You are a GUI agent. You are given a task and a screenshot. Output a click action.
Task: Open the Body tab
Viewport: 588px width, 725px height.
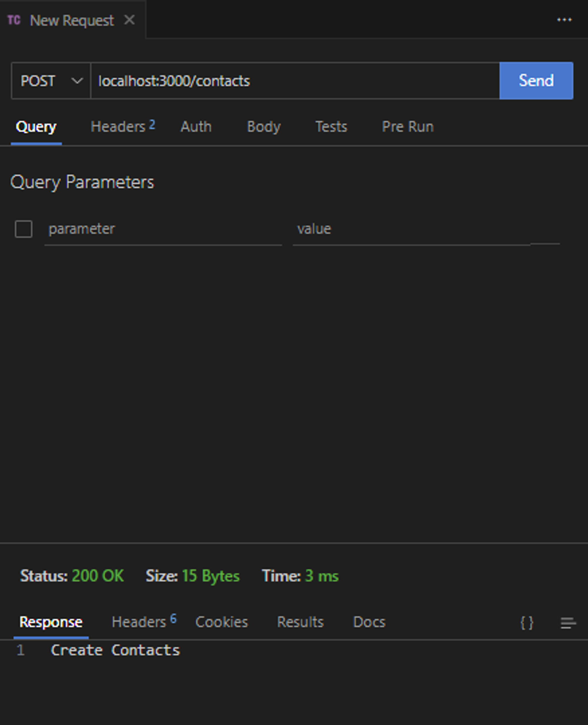[264, 127]
